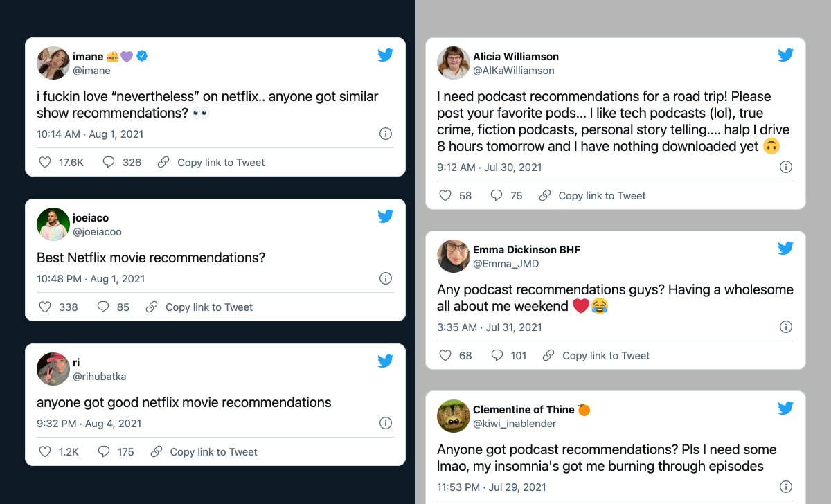
Task: Click the Twitter bird on imane's tweet
Action: point(385,55)
